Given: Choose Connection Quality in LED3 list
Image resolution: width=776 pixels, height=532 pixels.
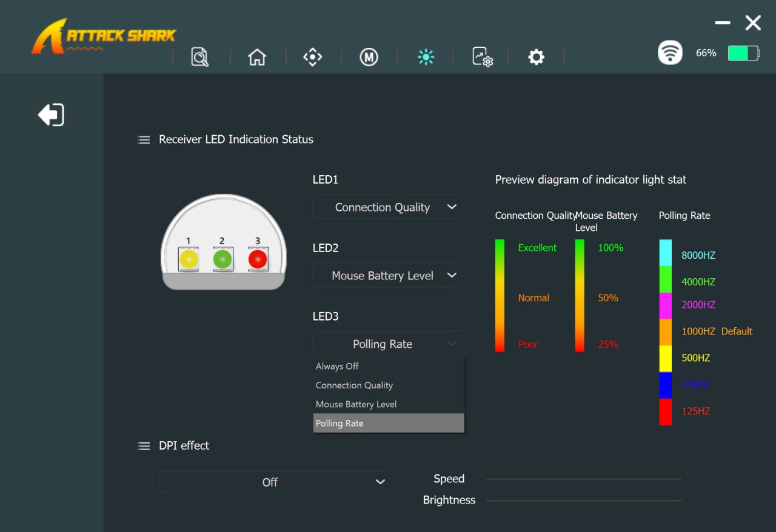Looking at the screenshot, I should click(389, 385).
